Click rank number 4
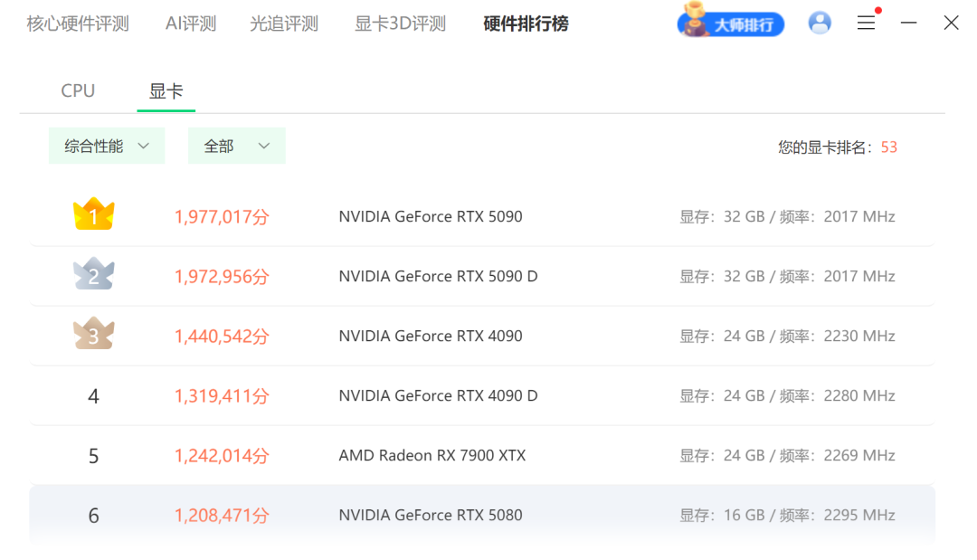Viewport: 977px width, 560px height. coord(93,396)
